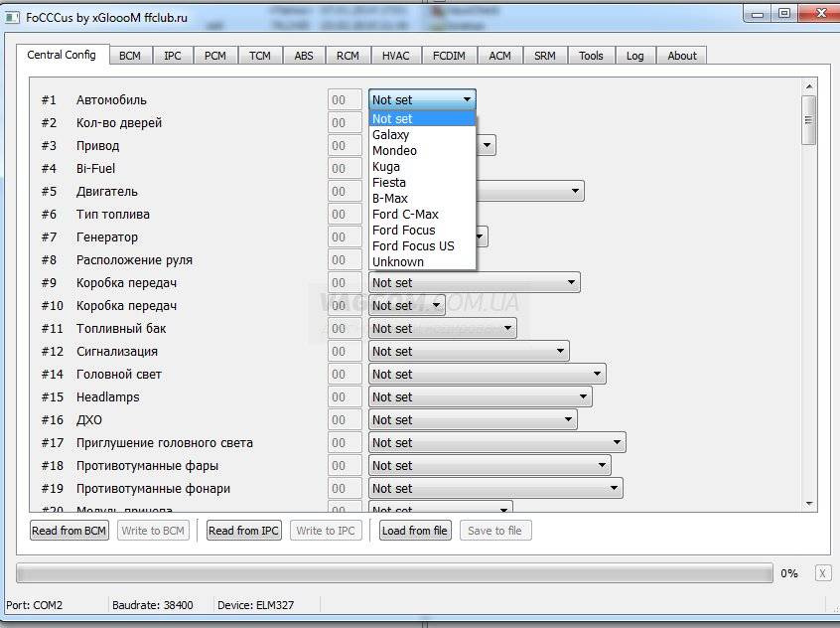Click the #2 Кол-во дверей value field
840x628 pixels.
coord(345,123)
